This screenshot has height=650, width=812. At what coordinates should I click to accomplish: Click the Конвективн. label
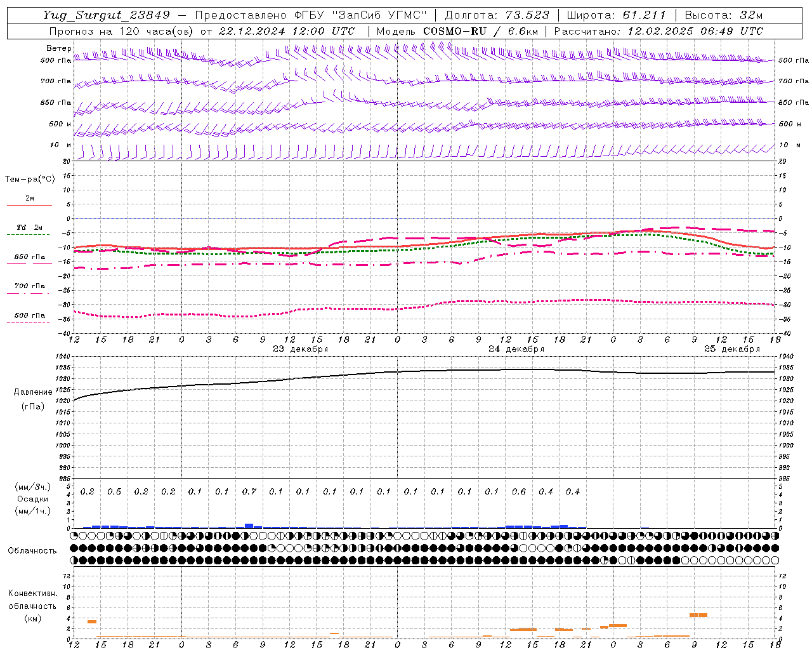pos(32,594)
